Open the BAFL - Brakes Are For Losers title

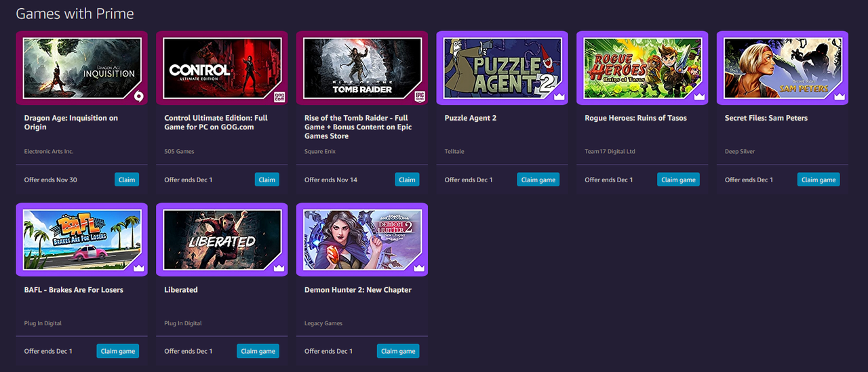click(x=74, y=290)
